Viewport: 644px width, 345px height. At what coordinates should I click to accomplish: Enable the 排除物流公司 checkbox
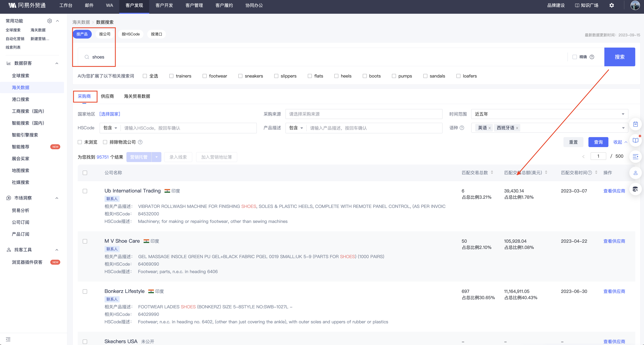click(x=105, y=142)
